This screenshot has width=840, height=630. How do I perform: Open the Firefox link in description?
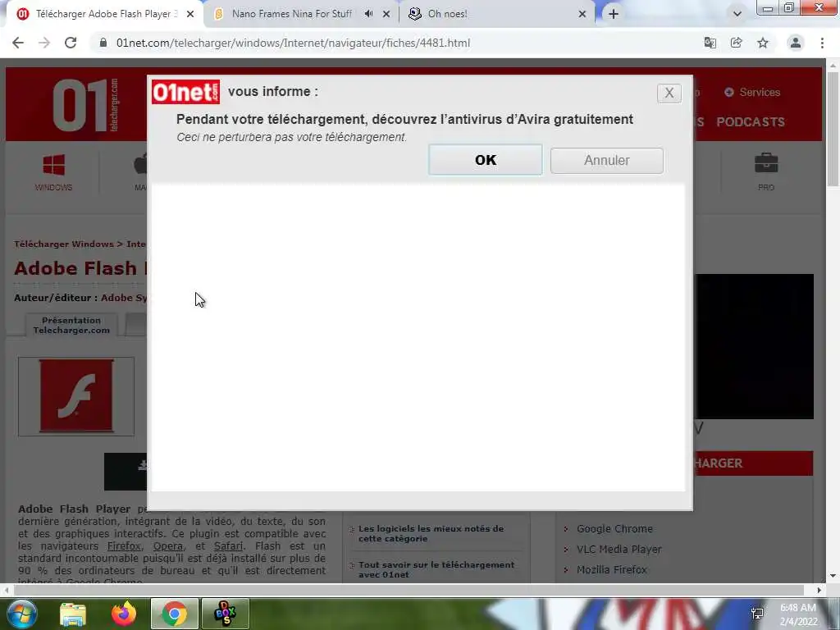click(124, 546)
